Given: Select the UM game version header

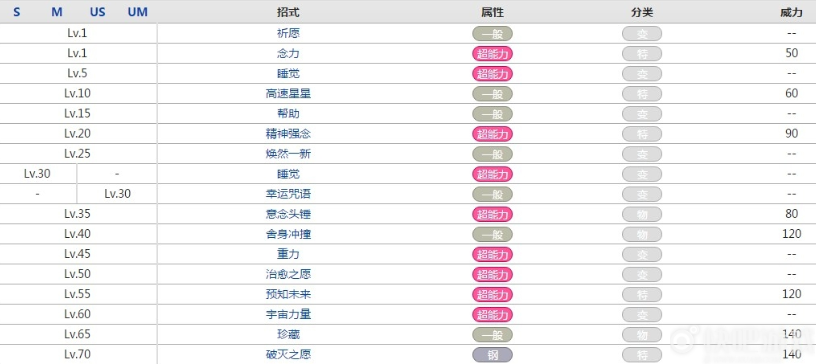Looking at the screenshot, I should coord(137,12).
